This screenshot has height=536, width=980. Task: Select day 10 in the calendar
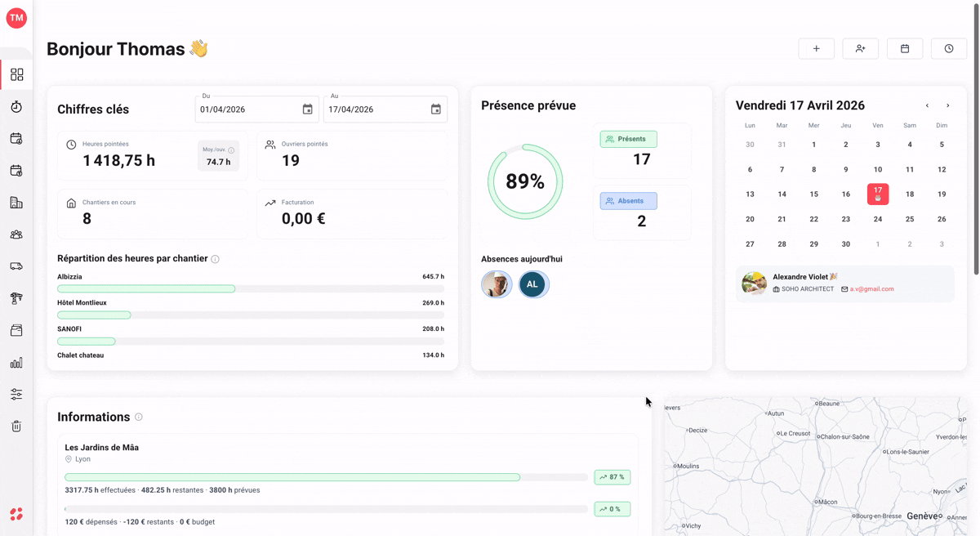tap(878, 170)
